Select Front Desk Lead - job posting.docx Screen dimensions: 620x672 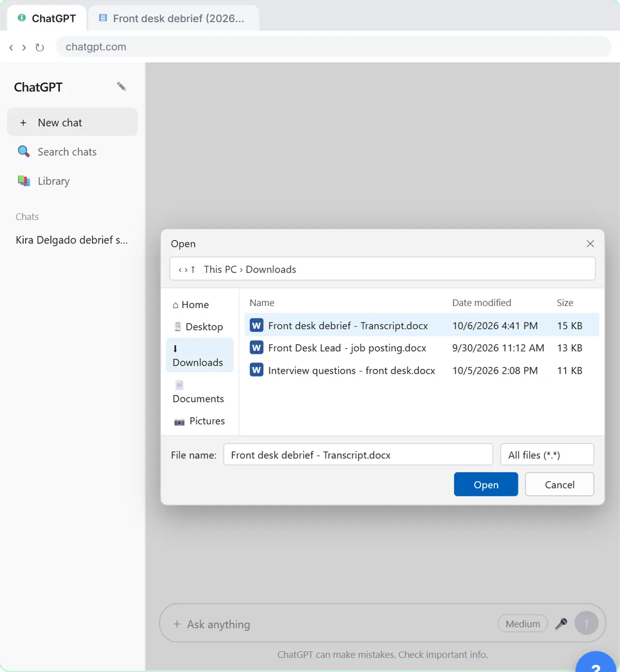click(x=347, y=348)
